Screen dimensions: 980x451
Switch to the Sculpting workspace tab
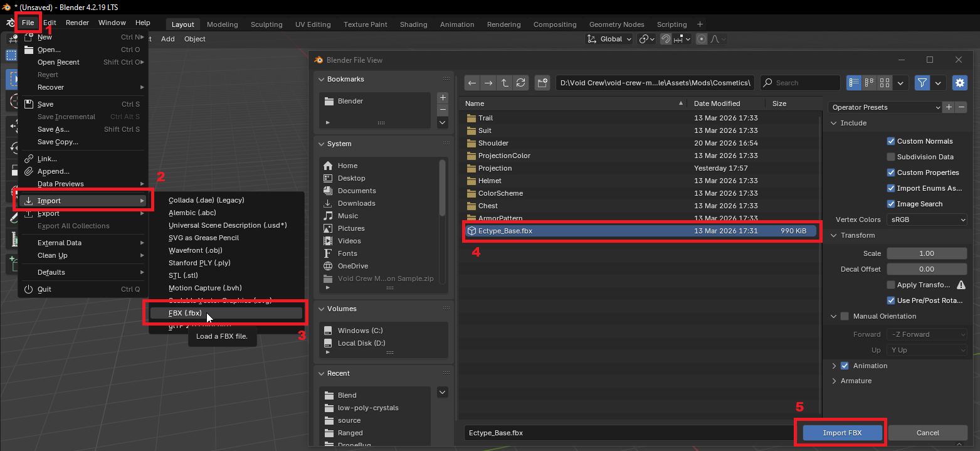pos(266,24)
